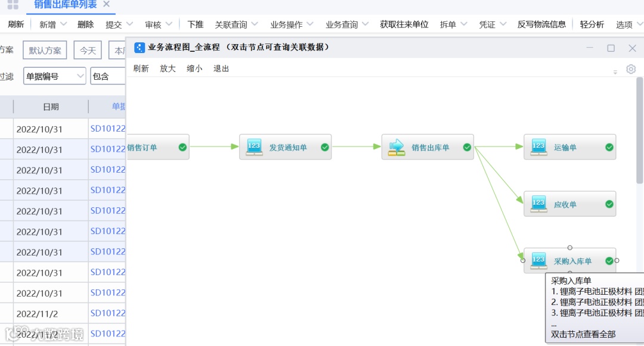Expand the 凭证 dropdown arrow
The height and width of the screenshot is (346, 644).
(503, 24)
